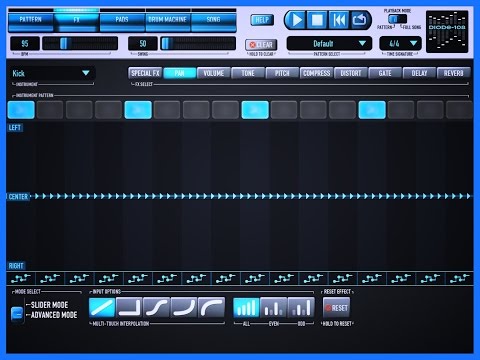
Task: Toggle Playback Mode switch between Pattern and Full Song
Action: (x=397, y=19)
